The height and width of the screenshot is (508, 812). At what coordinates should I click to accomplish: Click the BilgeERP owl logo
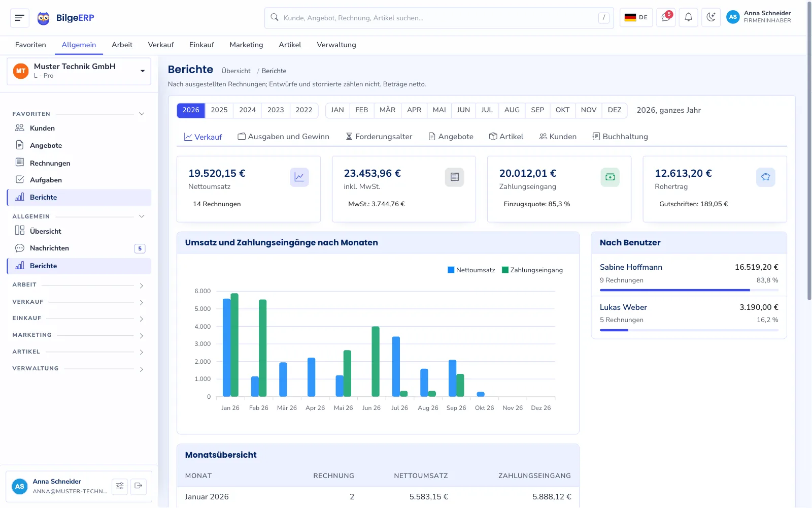(x=44, y=18)
